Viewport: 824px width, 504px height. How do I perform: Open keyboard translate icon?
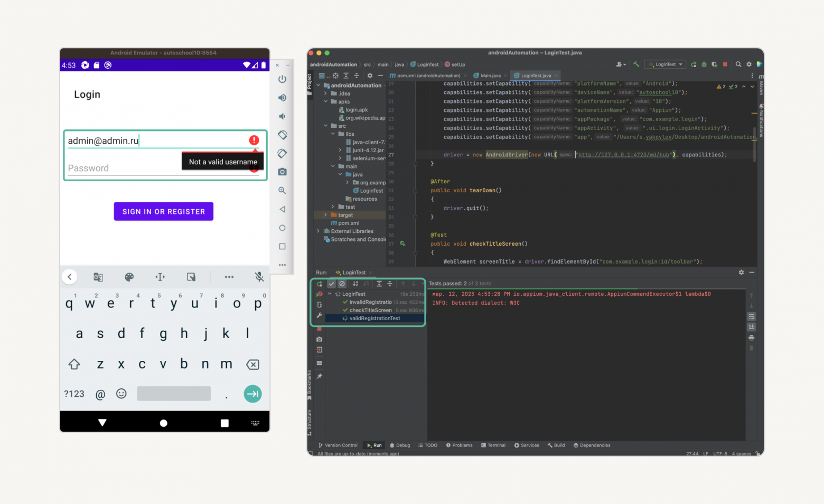tap(98, 277)
